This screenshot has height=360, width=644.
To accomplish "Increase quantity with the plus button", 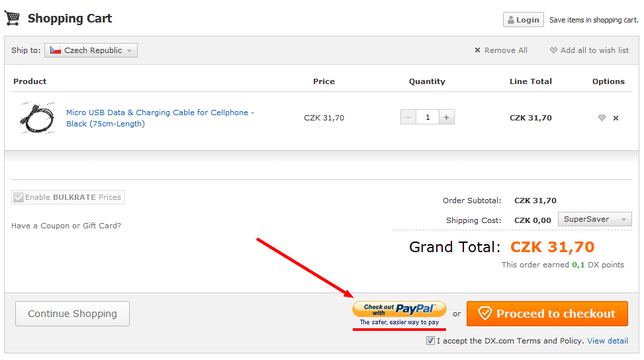I will [x=447, y=117].
